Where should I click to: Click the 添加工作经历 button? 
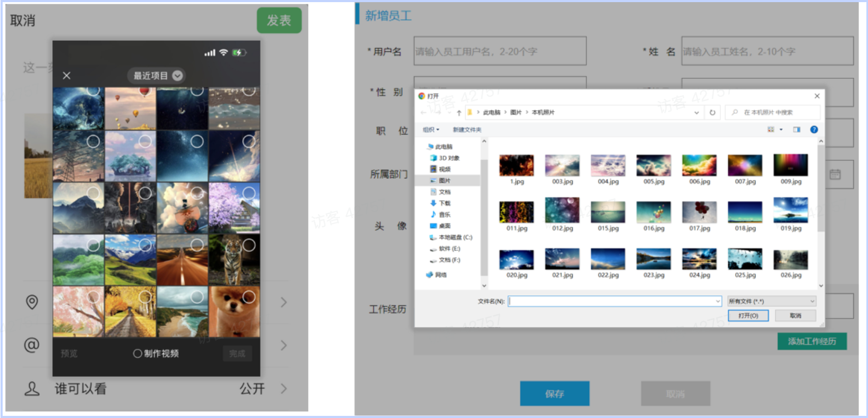tap(812, 341)
